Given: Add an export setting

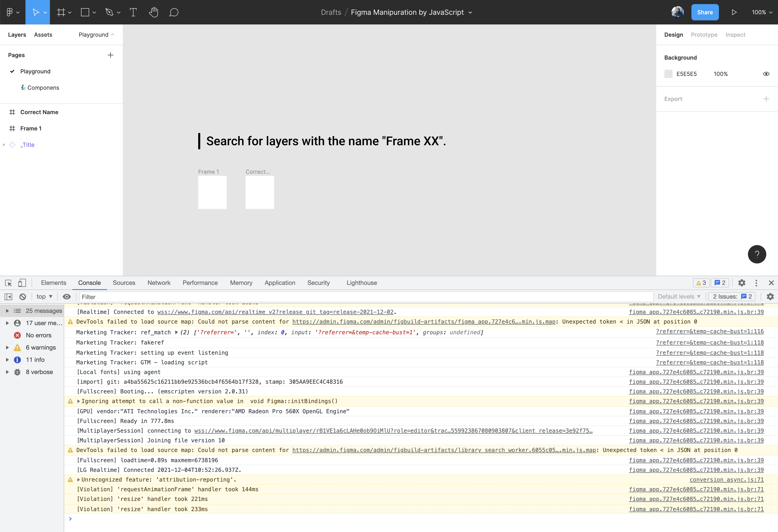Looking at the screenshot, I should pos(766,99).
